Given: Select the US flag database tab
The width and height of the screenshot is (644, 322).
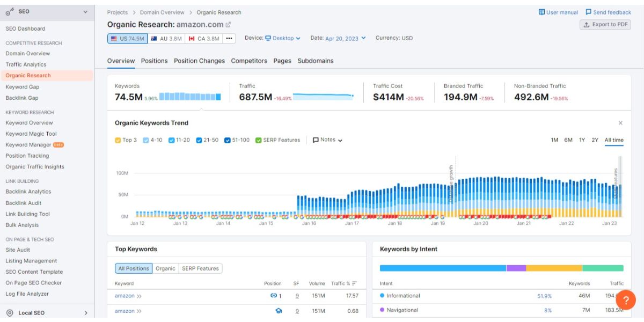Looking at the screenshot, I should [127, 38].
